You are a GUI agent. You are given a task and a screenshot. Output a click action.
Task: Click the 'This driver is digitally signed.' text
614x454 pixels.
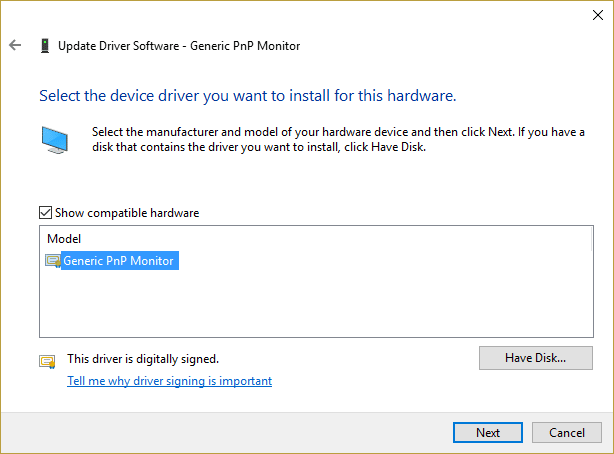[x=143, y=358]
